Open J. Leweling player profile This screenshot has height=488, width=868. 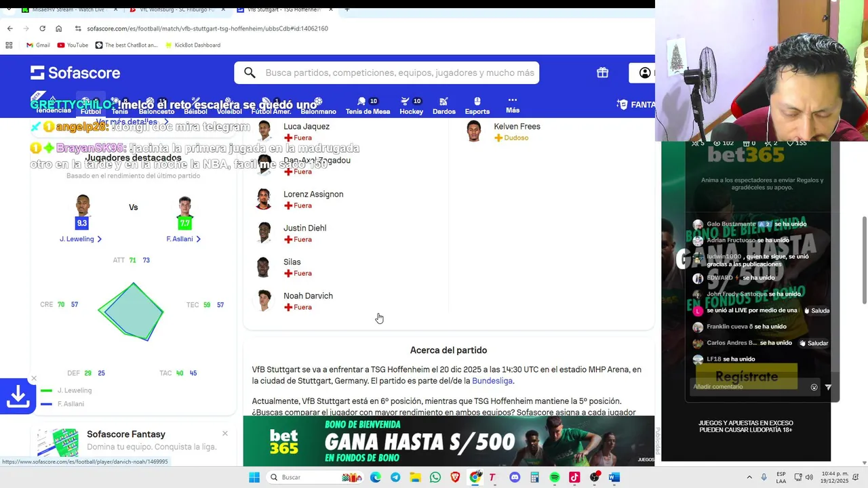[80, 239]
